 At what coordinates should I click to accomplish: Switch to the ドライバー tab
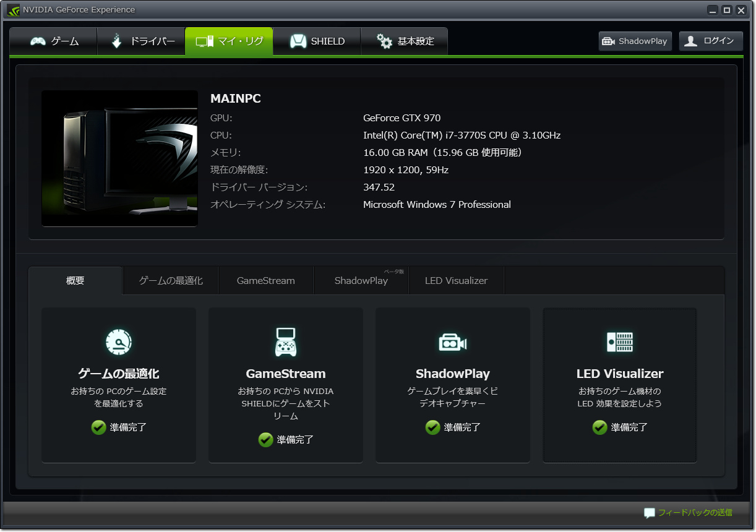[142, 41]
